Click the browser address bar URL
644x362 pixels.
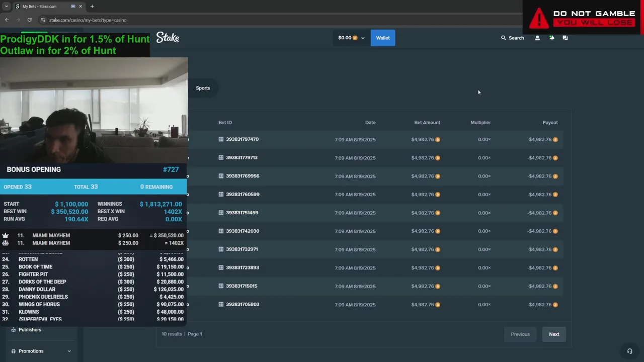click(88, 20)
